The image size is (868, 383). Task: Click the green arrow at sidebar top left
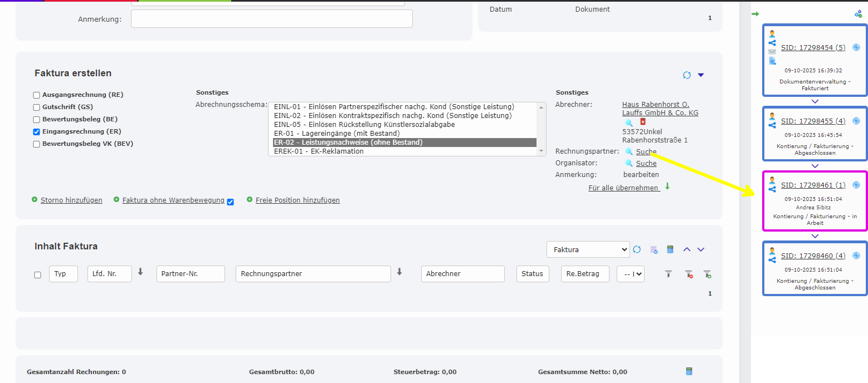click(755, 14)
